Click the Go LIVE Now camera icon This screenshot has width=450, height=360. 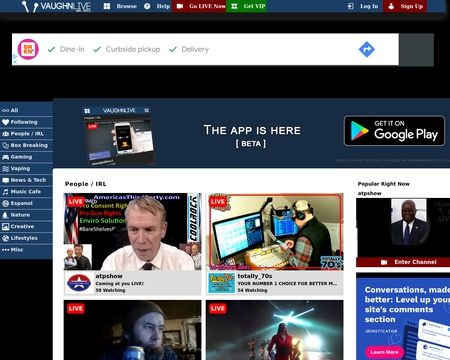click(x=180, y=6)
